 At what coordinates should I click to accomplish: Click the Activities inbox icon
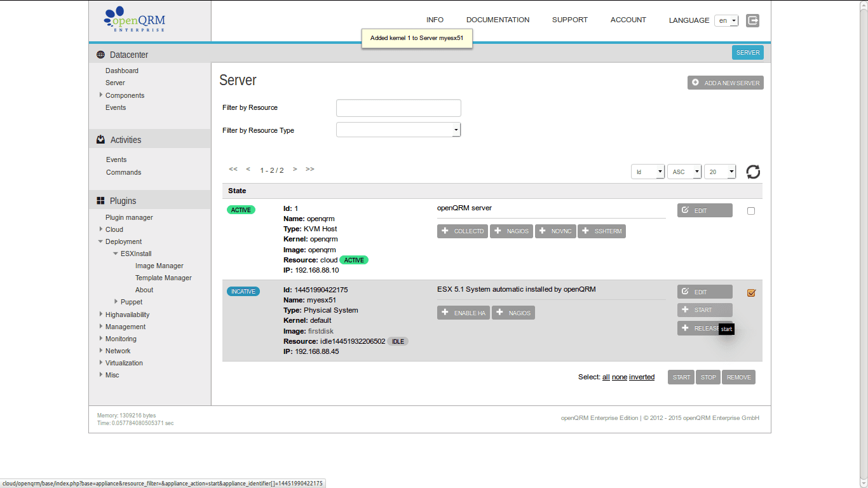100,140
